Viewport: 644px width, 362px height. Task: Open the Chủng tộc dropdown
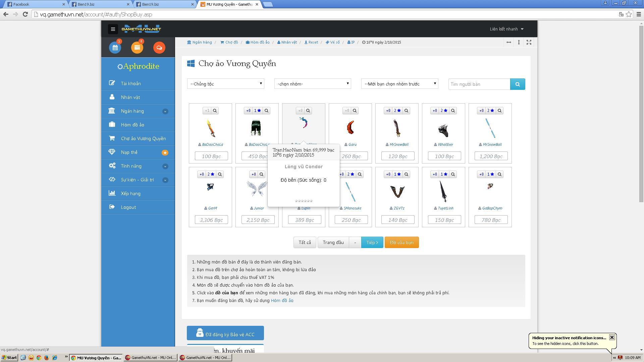226,84
